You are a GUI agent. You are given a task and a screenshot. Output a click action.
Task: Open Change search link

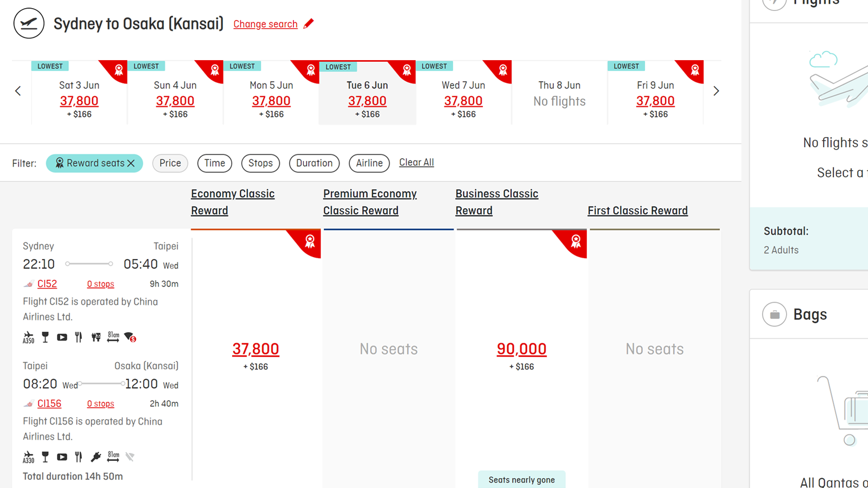265,24
